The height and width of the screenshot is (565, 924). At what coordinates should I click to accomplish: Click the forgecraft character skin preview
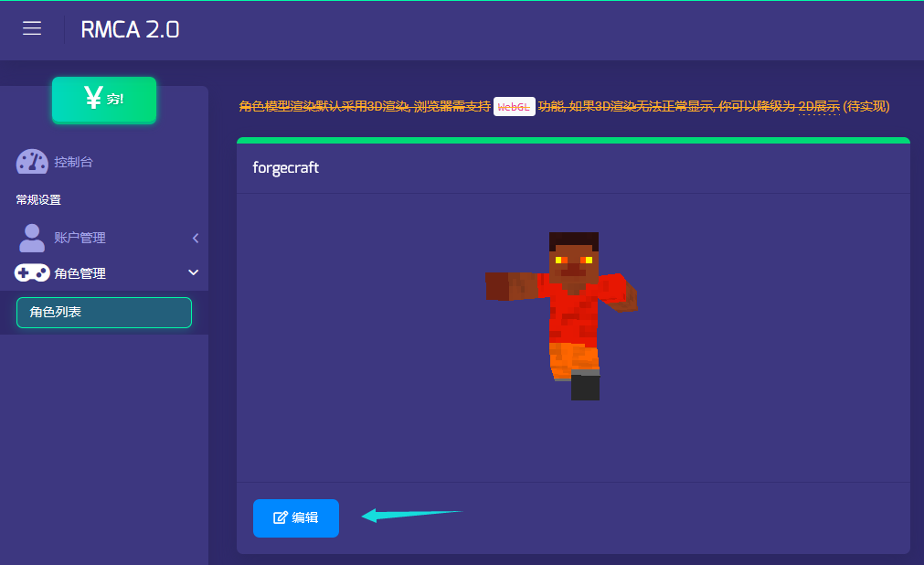point(568,315)
